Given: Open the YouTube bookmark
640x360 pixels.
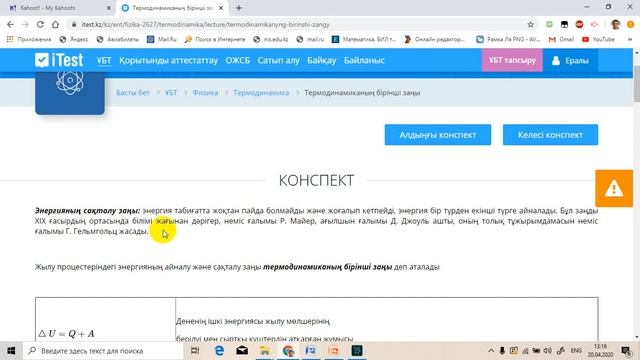Looking at the screenshot, I should coord(598,39).
